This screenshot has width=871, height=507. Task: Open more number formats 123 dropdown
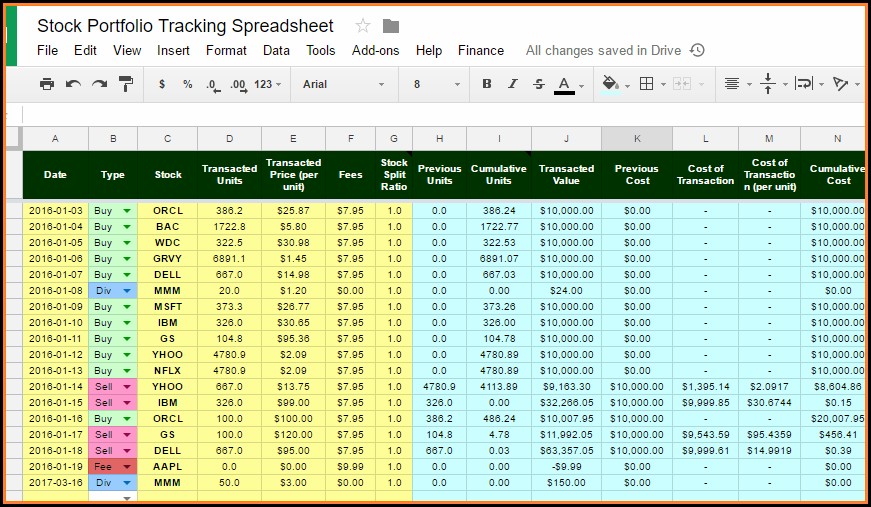point(268,84)
